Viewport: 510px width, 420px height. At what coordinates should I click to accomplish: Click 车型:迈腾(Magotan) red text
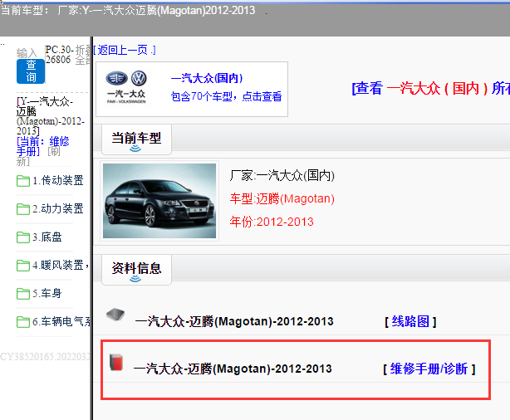282,198
